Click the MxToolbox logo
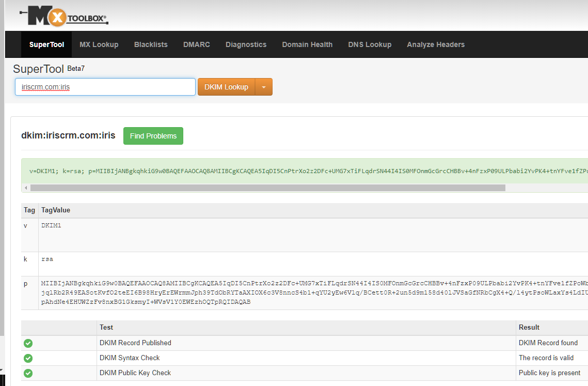This screenshot has width=588, height=386. point(63,17)
